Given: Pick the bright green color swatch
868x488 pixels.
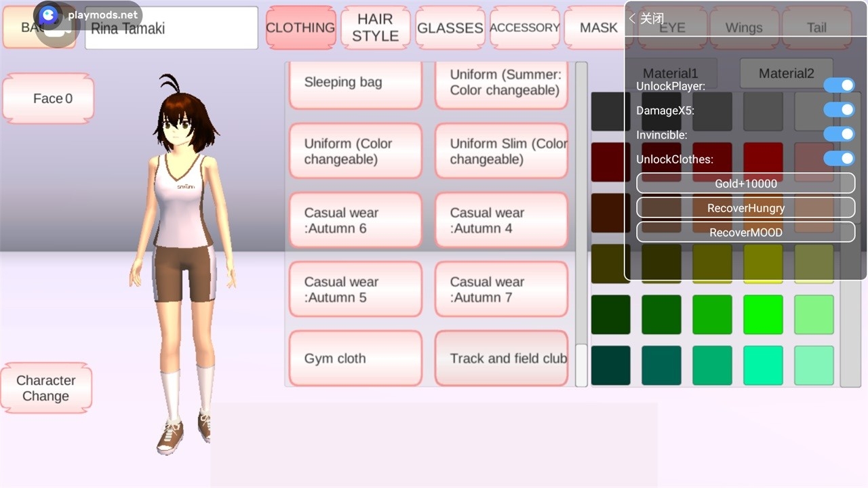Looking at the screenshot, I should point(763,314).
